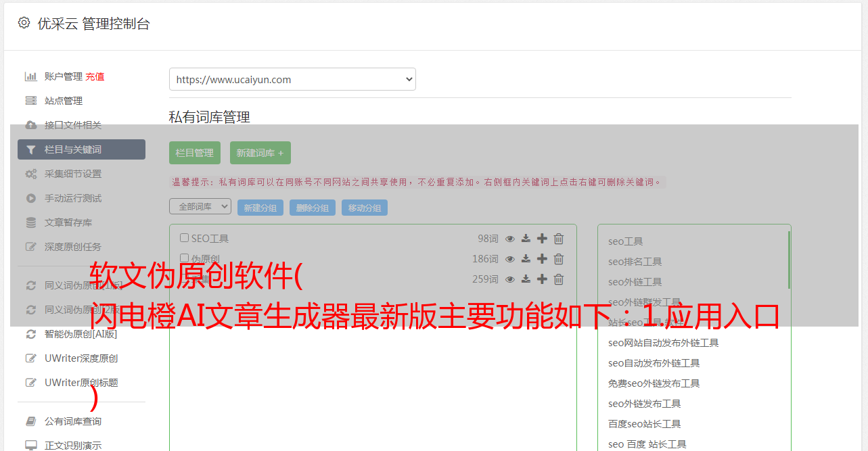Click the keyword 'seo网站自动发布外链工具'
Viewport: 868px width, 451px height.
[x=664, y=343]
